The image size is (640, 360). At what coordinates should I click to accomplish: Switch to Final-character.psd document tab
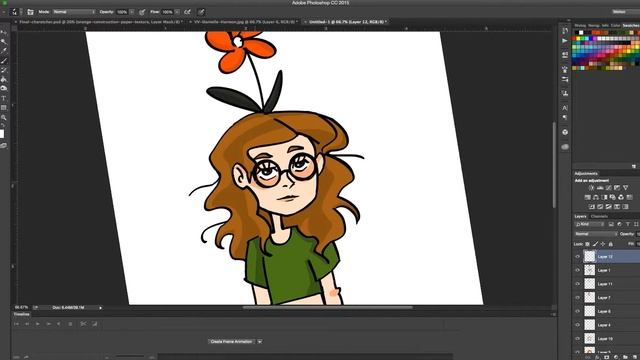pyautogui.click(x=101, y=22)
